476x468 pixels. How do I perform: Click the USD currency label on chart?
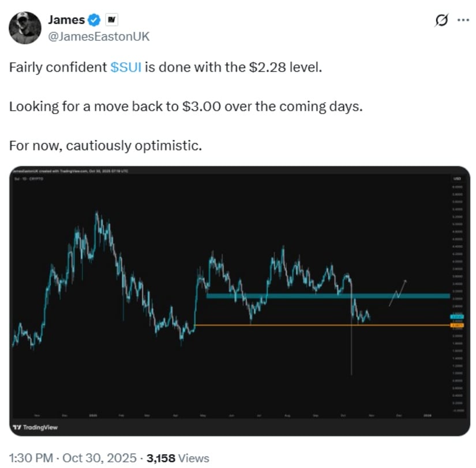pos(458,179)
